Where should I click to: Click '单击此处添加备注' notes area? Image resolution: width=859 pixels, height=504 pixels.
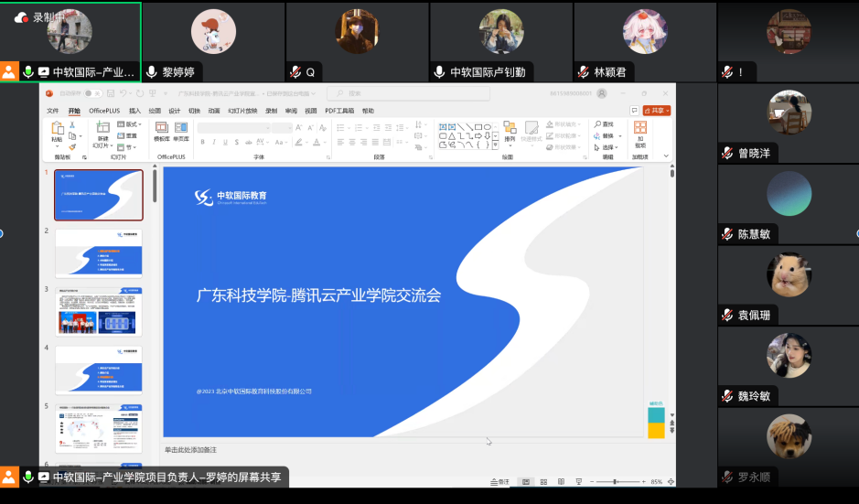pyautogui.click(x=190, y=450)
